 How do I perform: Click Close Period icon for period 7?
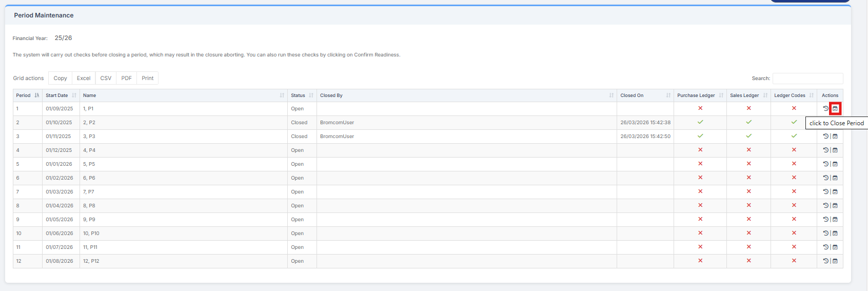835,192
